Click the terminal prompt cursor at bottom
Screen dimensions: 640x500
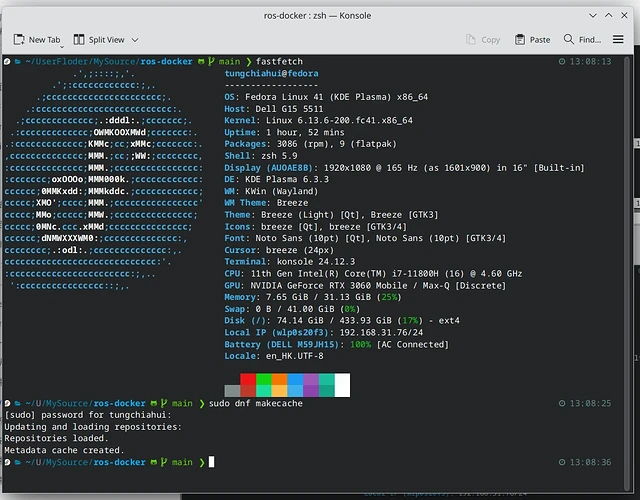point(212,462)
